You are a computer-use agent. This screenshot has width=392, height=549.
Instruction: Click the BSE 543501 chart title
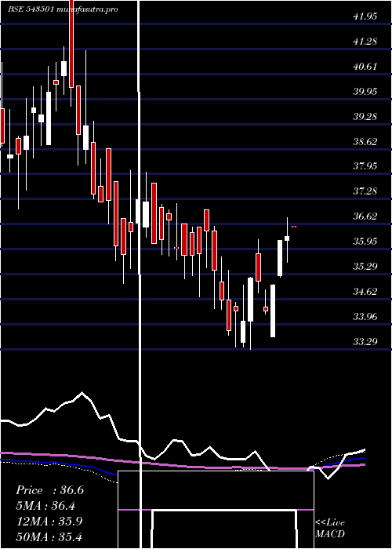[63, 9]
